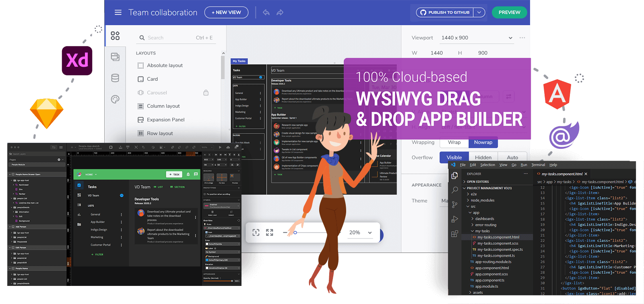Open the 20% zoom level dropdown
The height and width of the screenshot is (304, 644).
tap(360, 232)
